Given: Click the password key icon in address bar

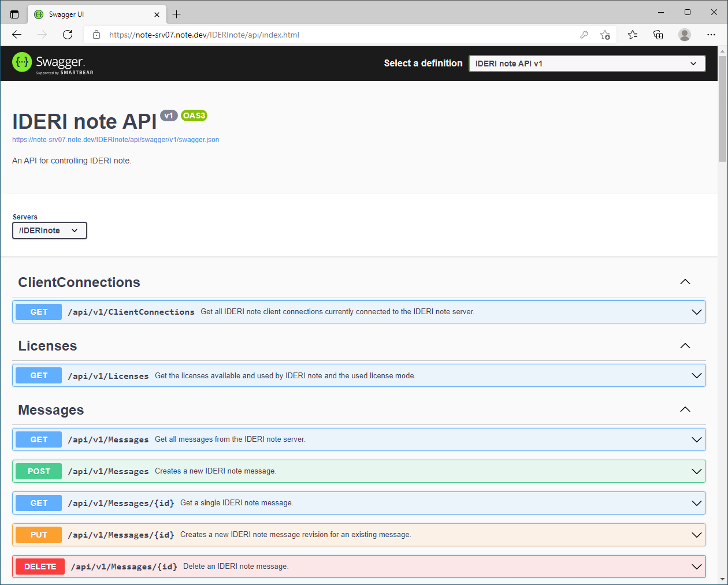Looking at the screenshot, I should [584, 35].
